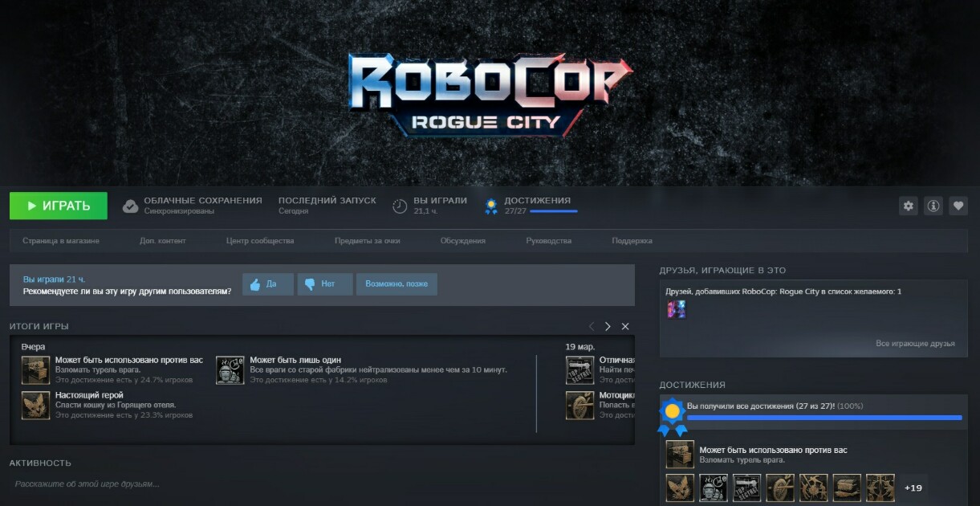This screenshot has height=506, width=980.
Task: Click the soldier-with-clock achievement icon in bottom row
Action: (x=714, y=488)
